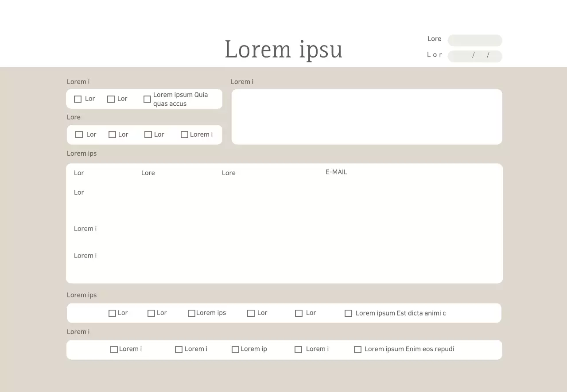567x392 pixels.
Task: Check "Lorem i" checkbox beside the three Lor options
Action: click(185, 135)
